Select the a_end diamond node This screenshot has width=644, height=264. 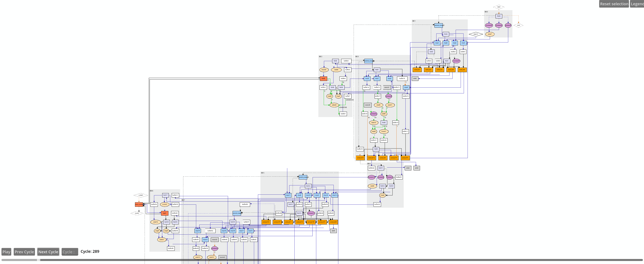pos(137,213)
